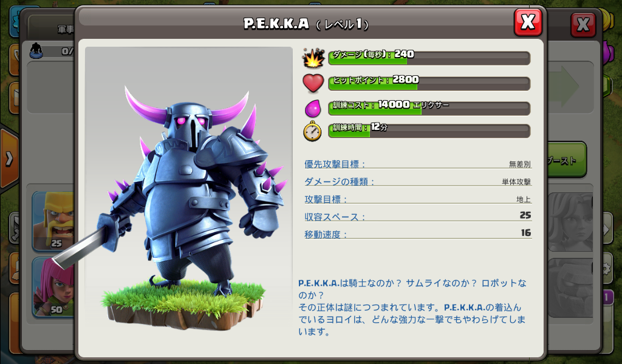
Task: Close the P.E.K.K.A info popup
Action: tap(528, 22)
